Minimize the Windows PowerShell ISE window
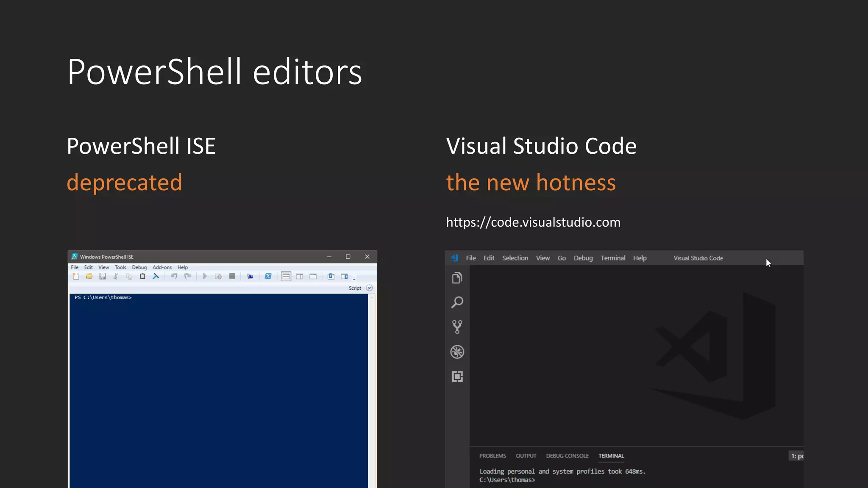The height and width of the screenshot is (488, 868). click(329, 257)
